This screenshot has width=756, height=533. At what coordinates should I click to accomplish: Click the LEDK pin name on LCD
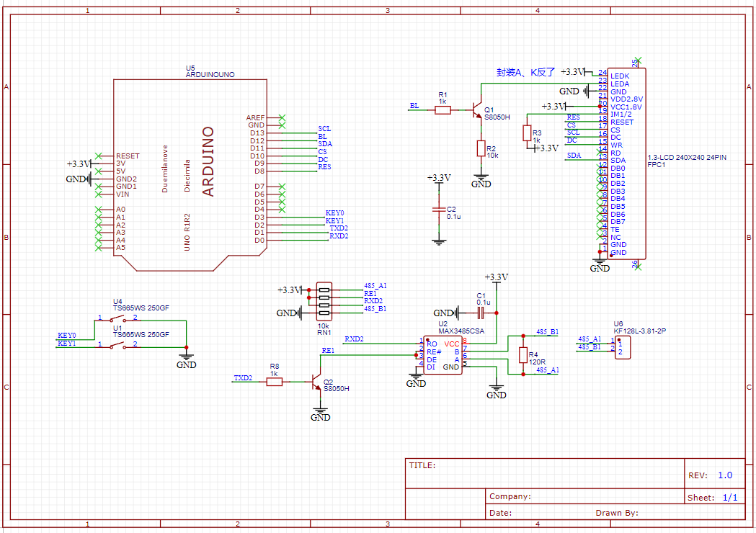coord(620,76)
